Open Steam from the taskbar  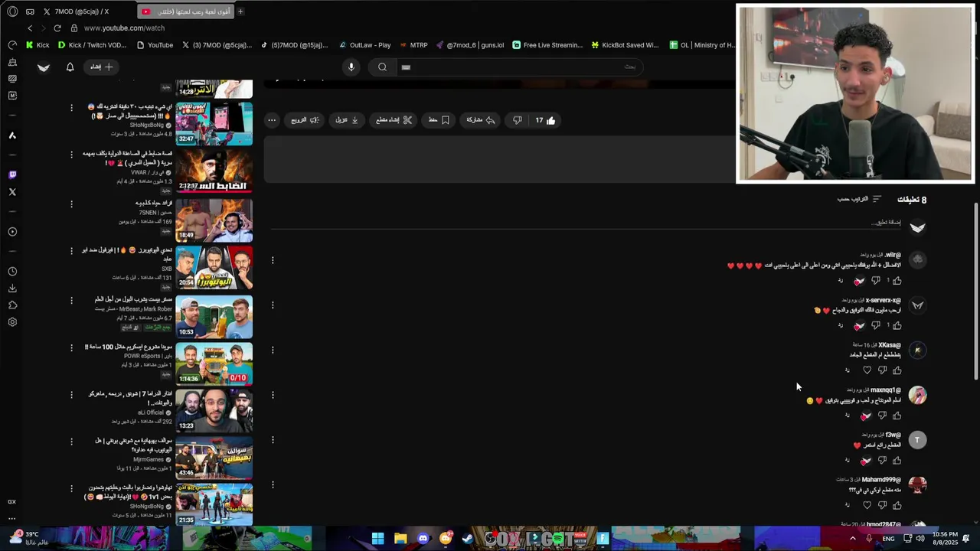pos(468,539)
